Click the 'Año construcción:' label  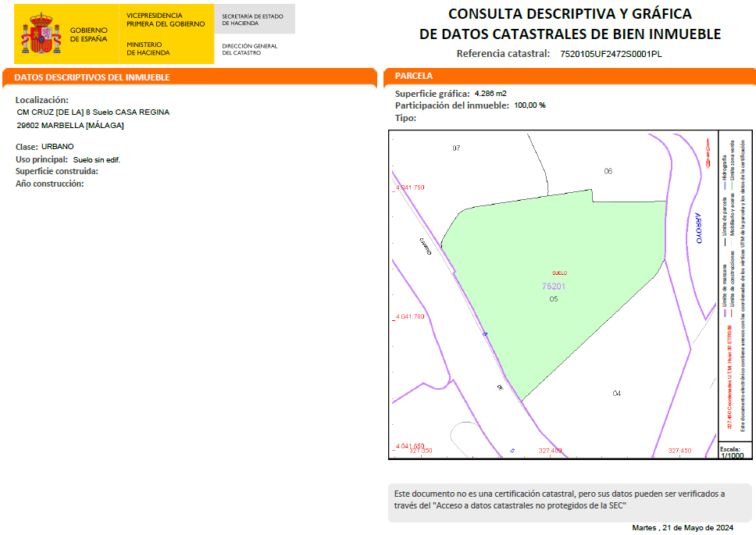coord(50,184)
